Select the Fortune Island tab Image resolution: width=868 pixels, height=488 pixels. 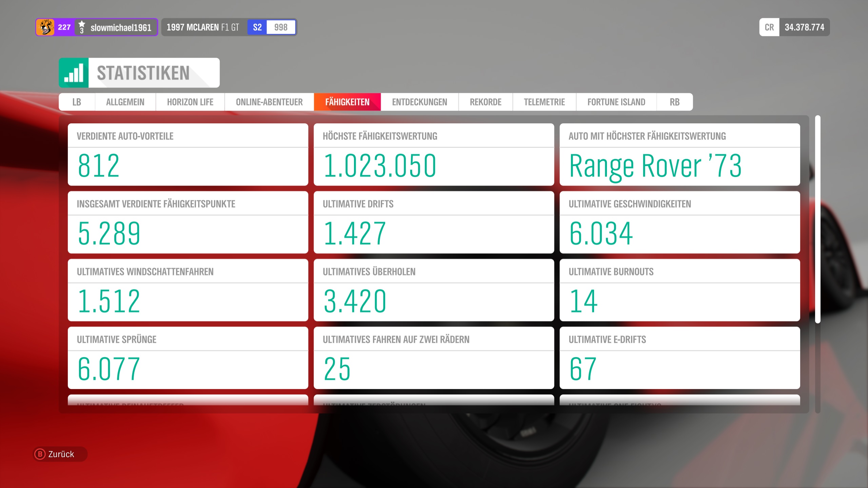[616, 102]
